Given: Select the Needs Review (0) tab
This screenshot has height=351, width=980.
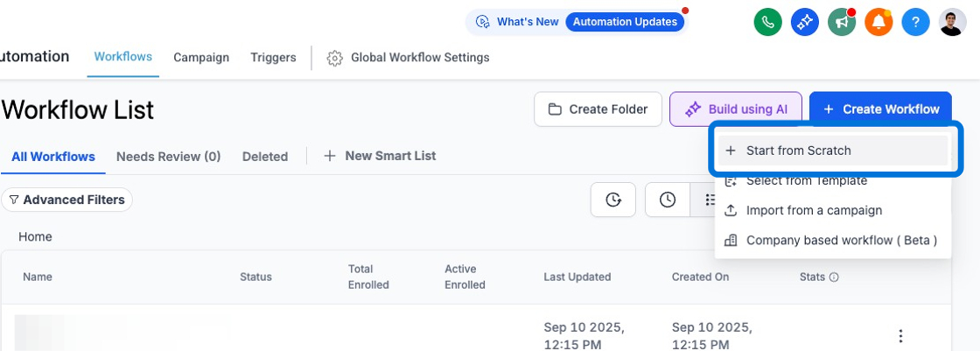Looking at the screenshot, I should 169,157.
